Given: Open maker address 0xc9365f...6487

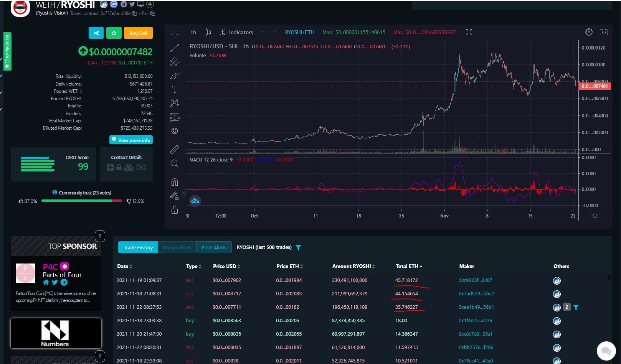Looking at the screenshot, I should (475, 280).
